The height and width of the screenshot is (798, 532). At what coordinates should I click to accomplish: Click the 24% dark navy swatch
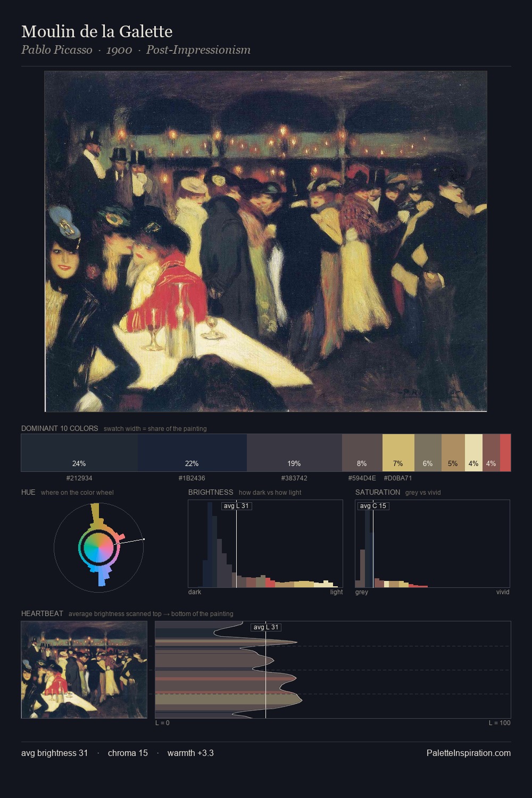pos(79,453)
